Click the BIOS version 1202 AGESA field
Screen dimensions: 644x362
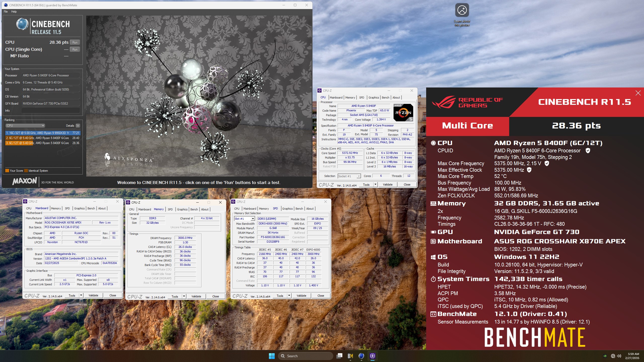tap(81, 258)
